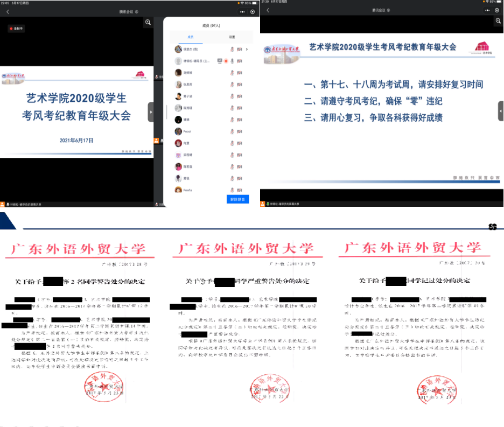Click the 录制中 recording indicator
The image size is (504, 427).
17,29
